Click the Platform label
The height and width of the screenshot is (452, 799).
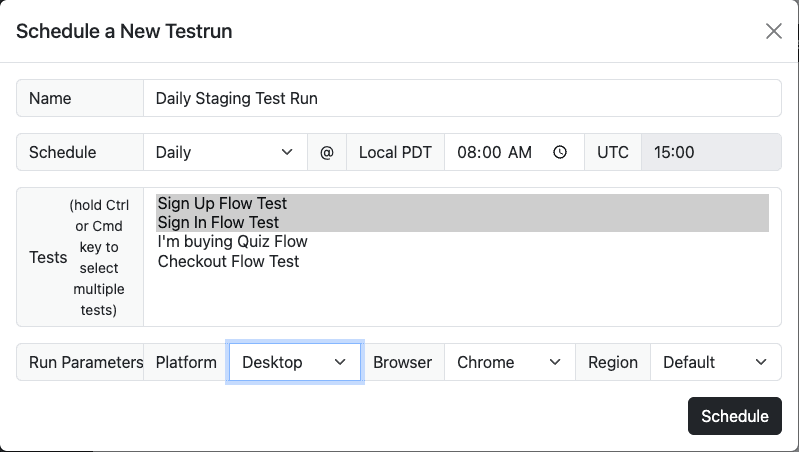pyautogui.click(x=186, y=362)
